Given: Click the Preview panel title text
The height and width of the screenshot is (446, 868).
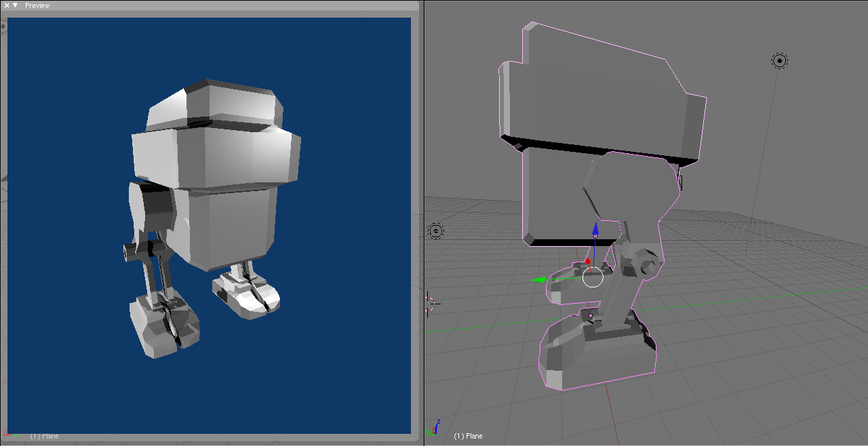Looking at the screenshot, I should [x=37, y=5].
